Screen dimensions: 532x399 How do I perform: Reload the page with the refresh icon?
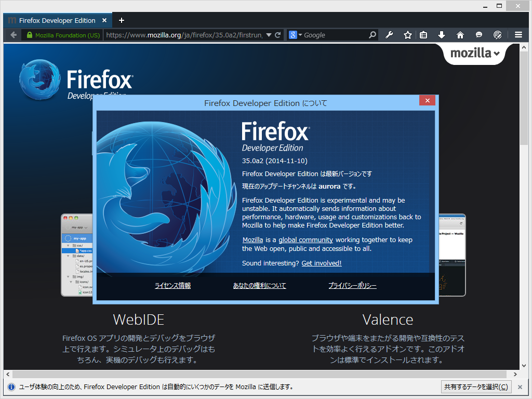(x=279, y=35)
